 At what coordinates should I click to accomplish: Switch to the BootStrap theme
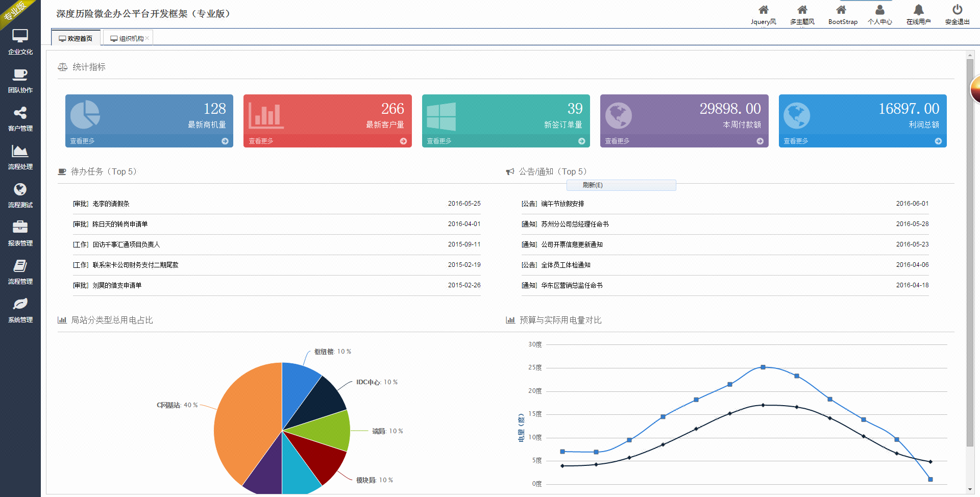843,14
